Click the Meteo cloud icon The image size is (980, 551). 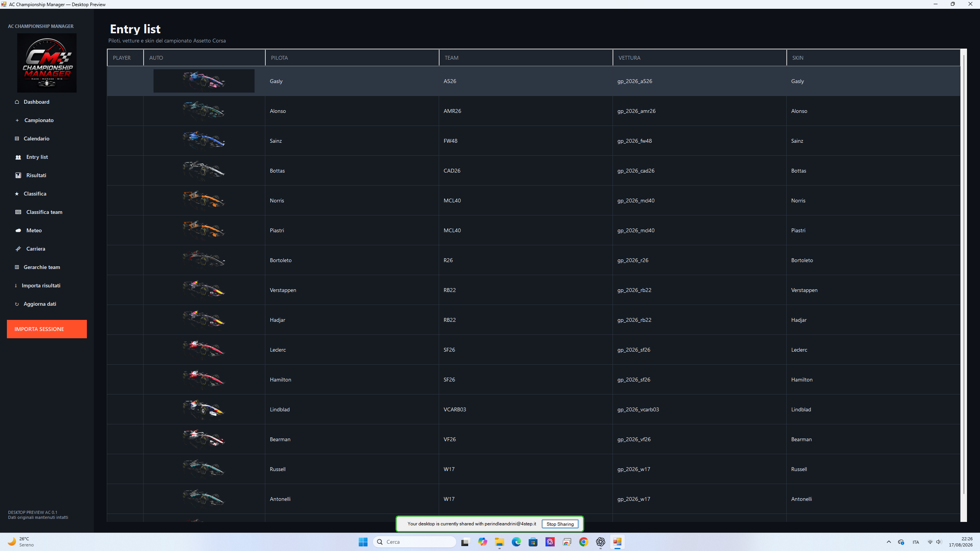(18, 230)
